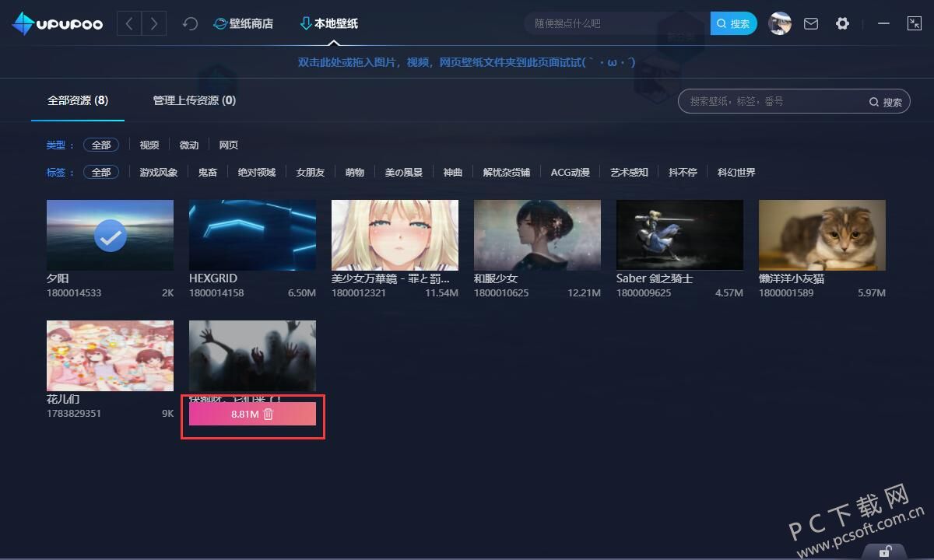Select the 夕阳 wallpaper thumbnail
Image resolution: width=934 pixels, height=560 pixels.
tap(110, 235)
